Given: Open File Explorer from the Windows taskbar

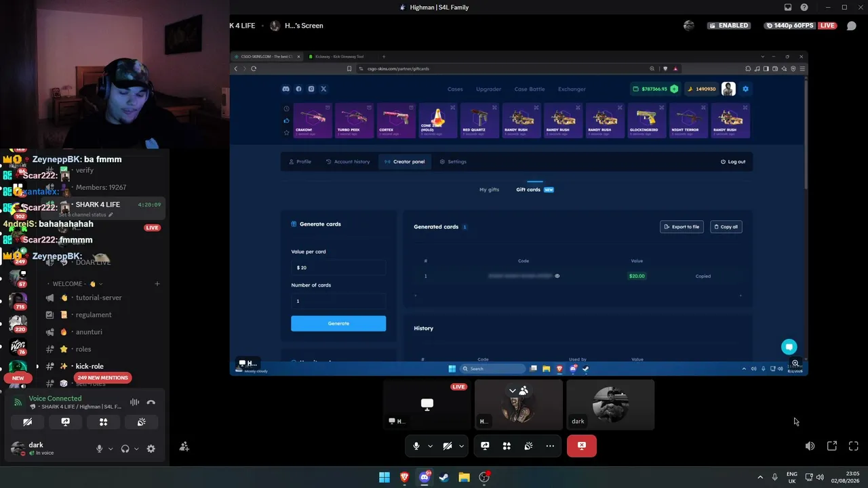Looking at the screenshot, I should (464, 477).
